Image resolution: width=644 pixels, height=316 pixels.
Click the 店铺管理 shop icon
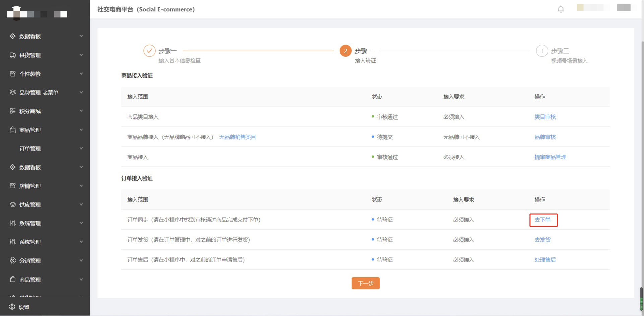(13, 186)
